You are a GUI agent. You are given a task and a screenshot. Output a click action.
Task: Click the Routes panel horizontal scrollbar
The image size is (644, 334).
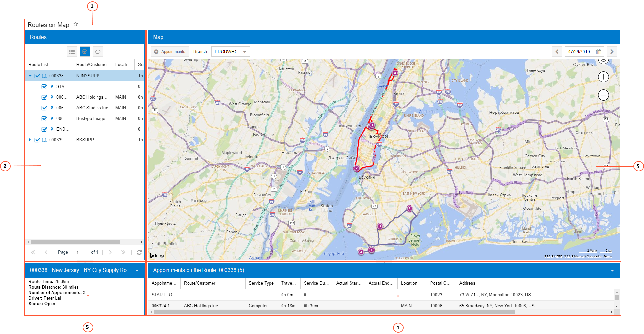(x=75, y=242)
